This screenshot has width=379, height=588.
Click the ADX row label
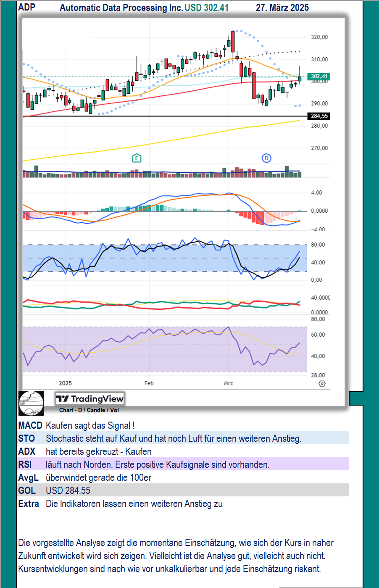(x=27, y=451)
